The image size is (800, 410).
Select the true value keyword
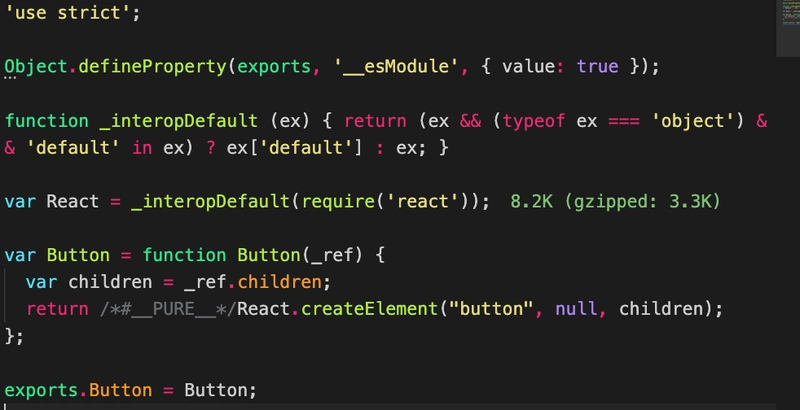(597, 67)
